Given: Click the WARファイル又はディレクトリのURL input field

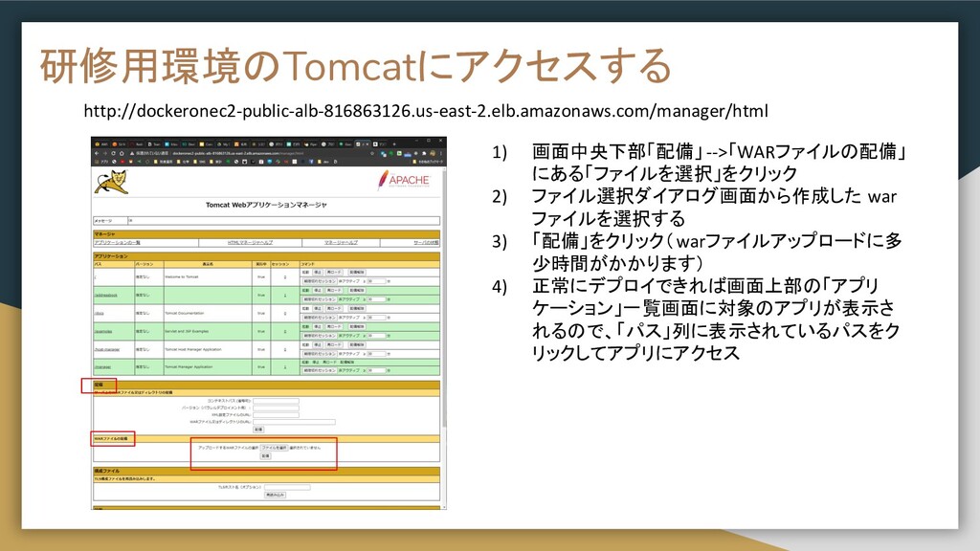Looking at the screenshot, I should coord(295,422).
